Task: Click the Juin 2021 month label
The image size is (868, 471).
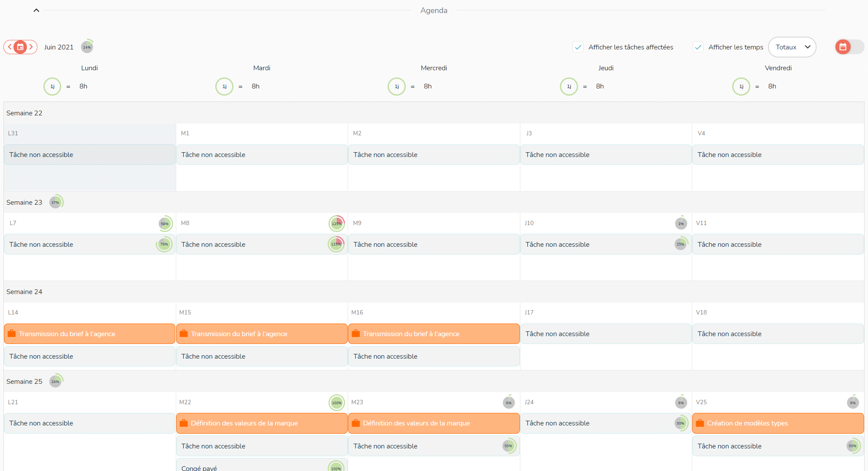Action: 59,47
